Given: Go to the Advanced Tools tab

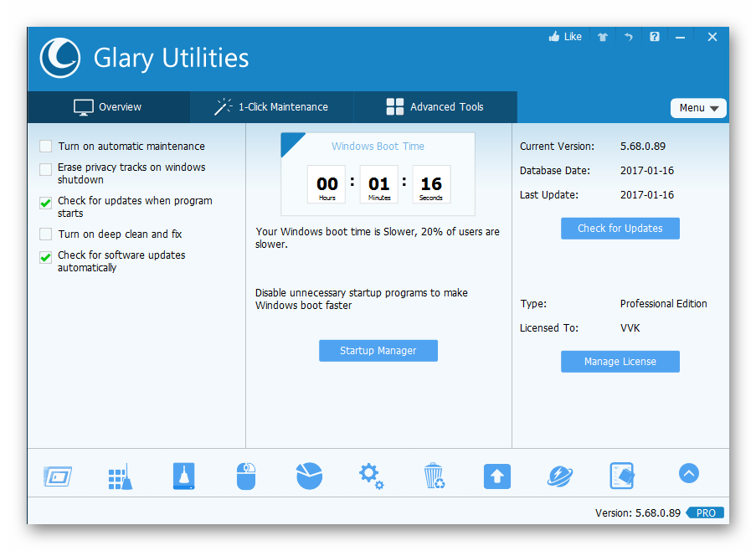Looking at the screenshot, I should tap(435, 107).
